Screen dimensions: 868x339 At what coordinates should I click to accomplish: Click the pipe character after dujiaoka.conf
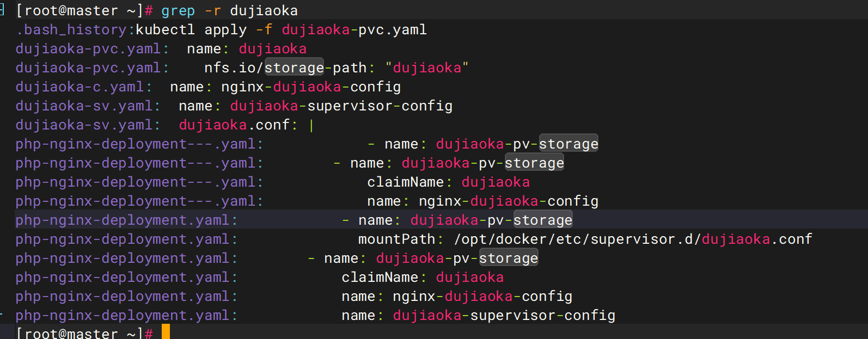tap(311, 125)
